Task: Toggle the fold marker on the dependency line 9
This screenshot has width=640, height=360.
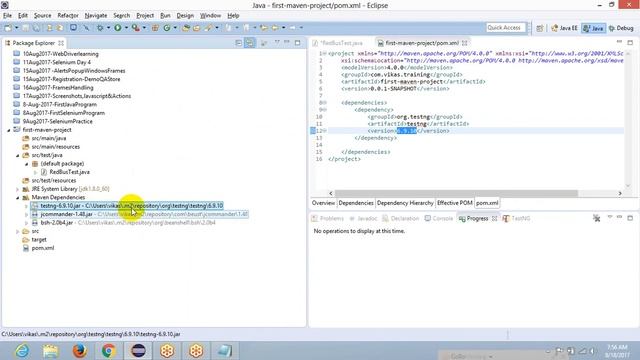Action: (324, 109)
